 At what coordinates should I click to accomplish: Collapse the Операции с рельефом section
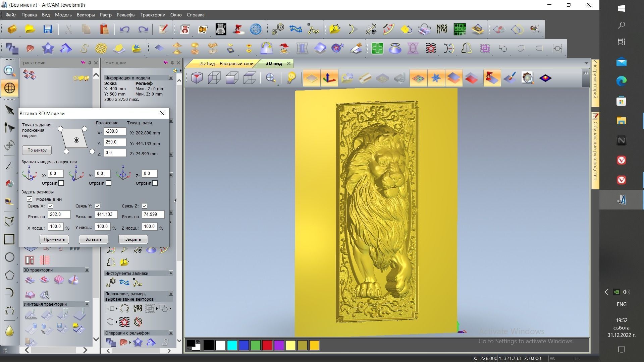[171, 333]
